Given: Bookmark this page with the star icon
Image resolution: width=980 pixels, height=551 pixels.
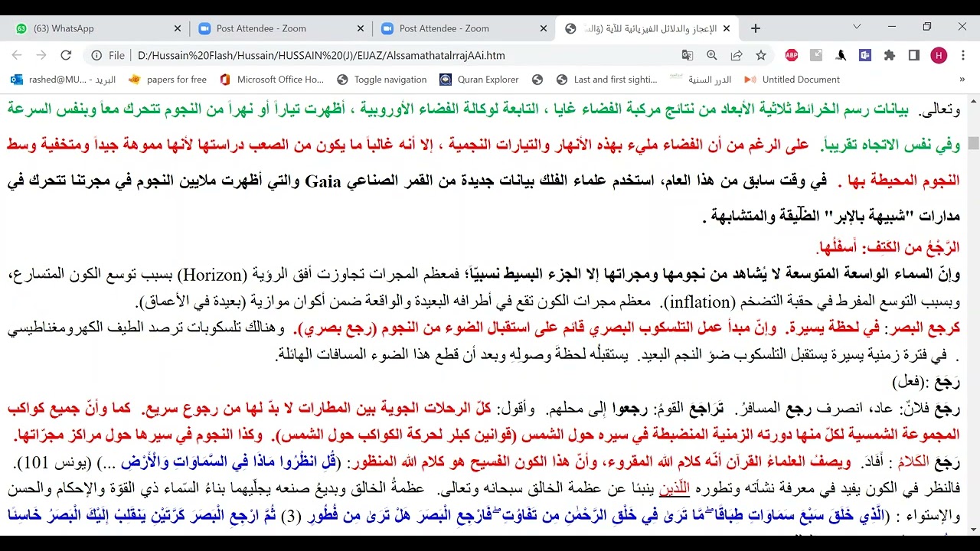Looking at the screenshot, I should click(761, 55).
